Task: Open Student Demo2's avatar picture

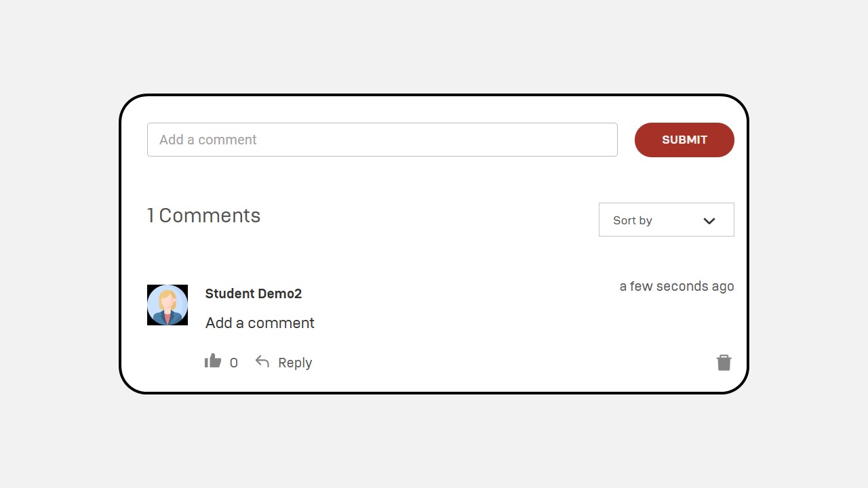Action: click(x=167, y=305)
